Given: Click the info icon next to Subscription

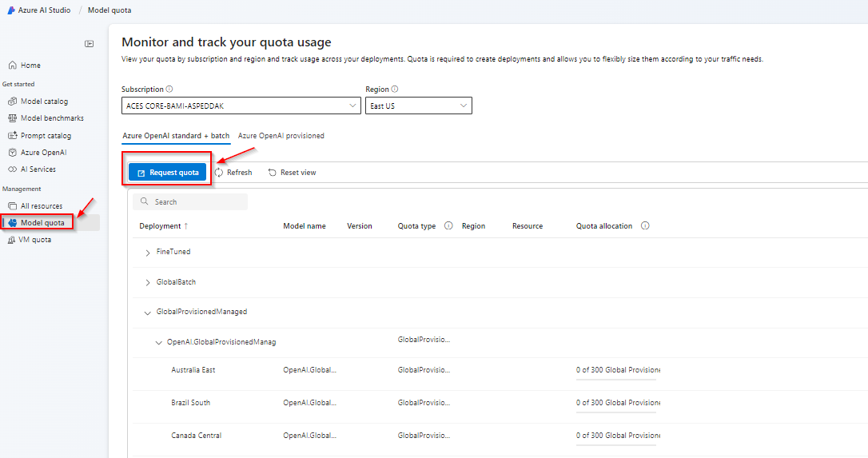Looking at the screenshot, I should tap(169, 90).
